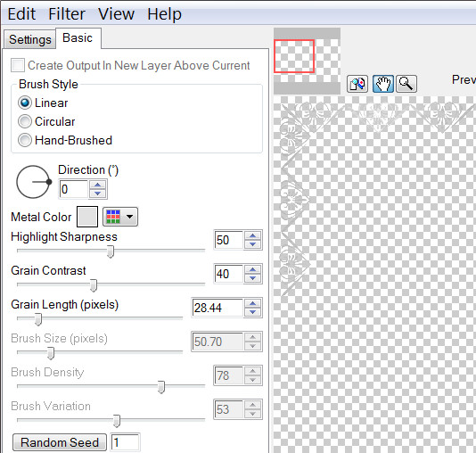Toggle the original/preview comparison icon
This screenshot has width=476, height=453.
click(x=357, y=84)
